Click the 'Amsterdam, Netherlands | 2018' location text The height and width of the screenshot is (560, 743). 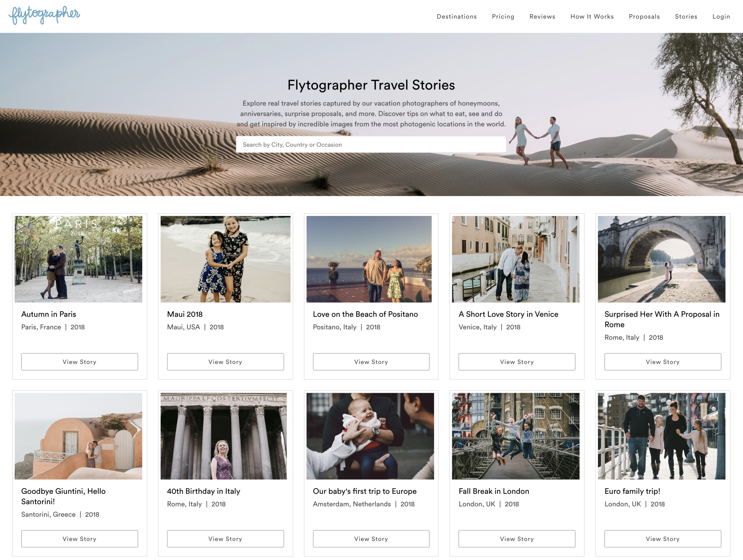click(364, 504)
